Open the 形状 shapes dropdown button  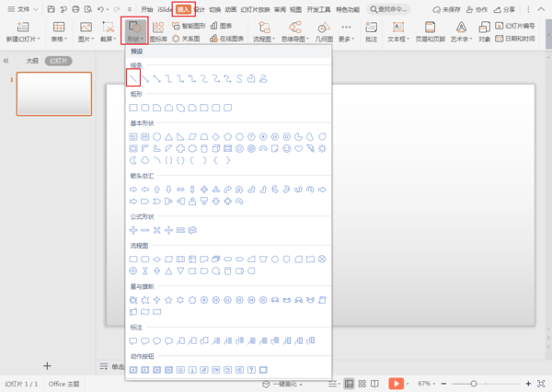click(x=134, y=33)
